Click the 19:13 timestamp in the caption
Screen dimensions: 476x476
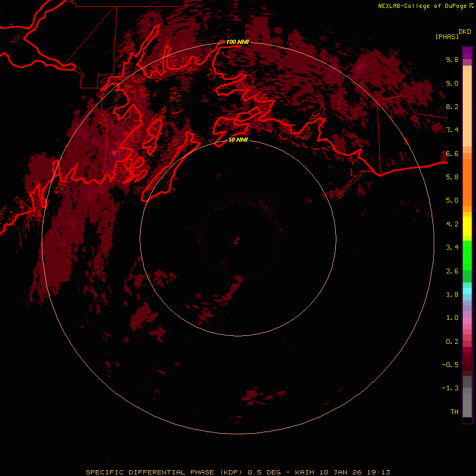click(x=378, y=472)
